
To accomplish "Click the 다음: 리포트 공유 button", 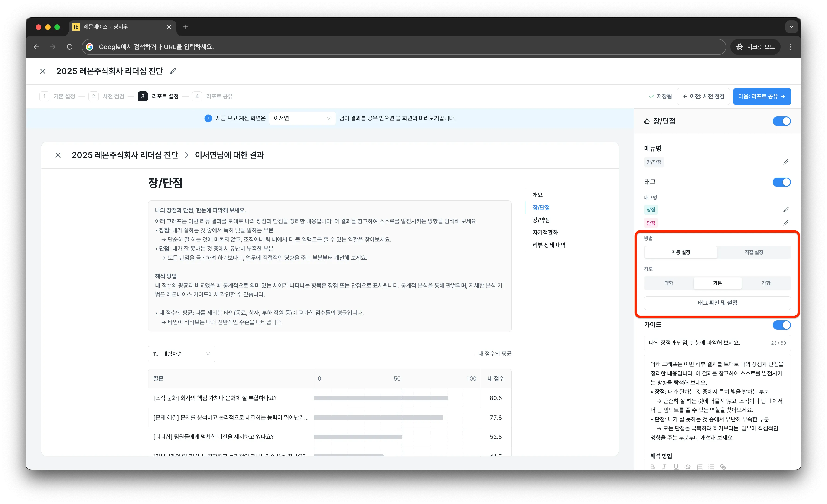I will pos(762,96).
